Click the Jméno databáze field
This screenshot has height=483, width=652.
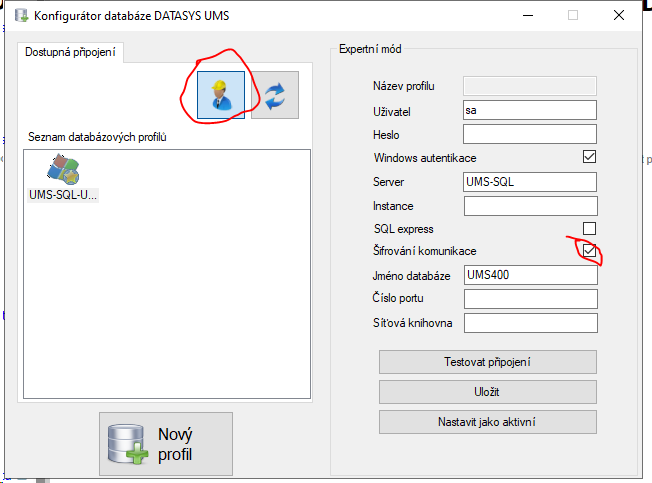pyautogui.click(x=530, y=275)
